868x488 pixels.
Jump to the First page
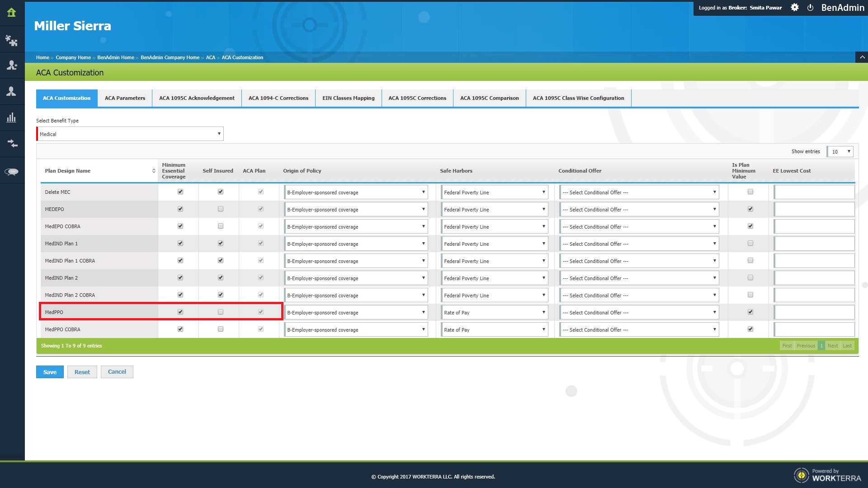pyautogui.click(x=787, y=346)
